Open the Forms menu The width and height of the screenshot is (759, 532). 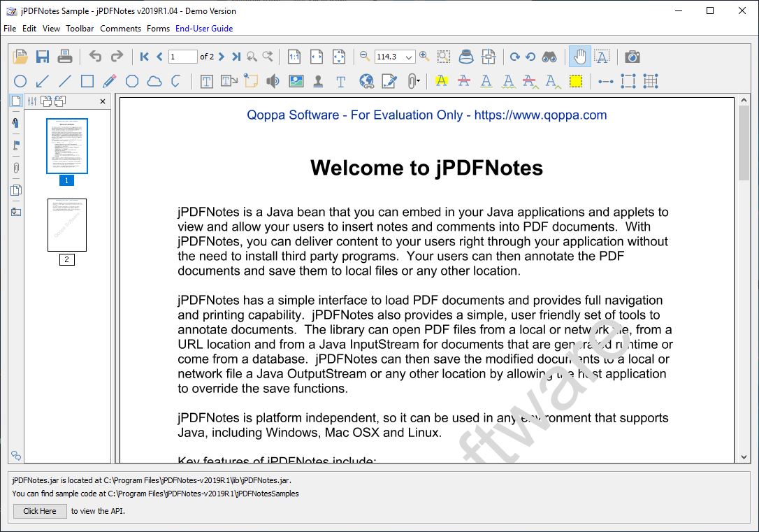(x=158, y=29)
